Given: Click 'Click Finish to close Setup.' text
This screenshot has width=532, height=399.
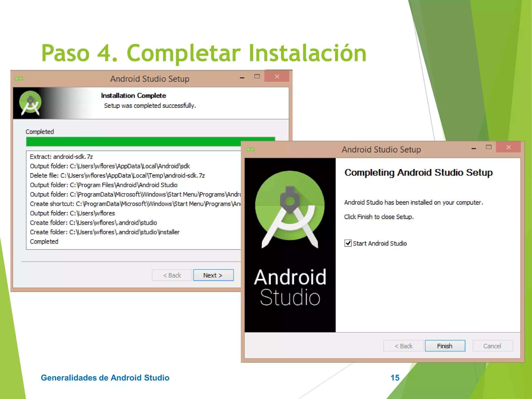Looking at the screenshot, I should coord(379,217).
